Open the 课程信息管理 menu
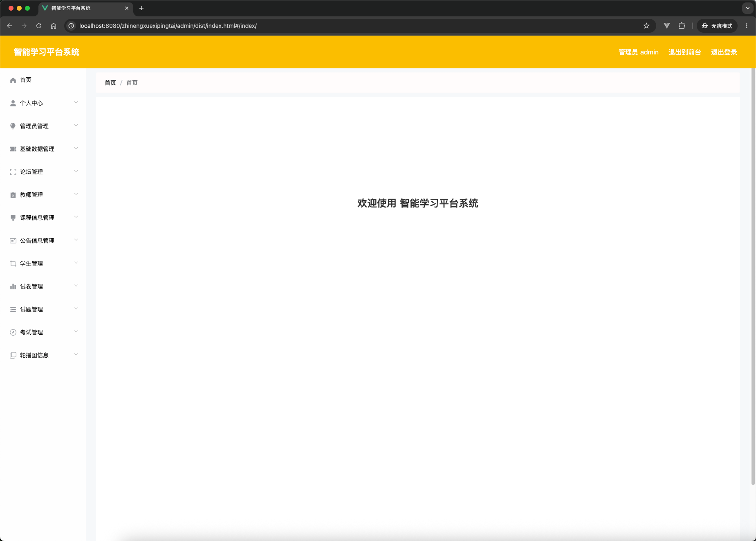Screen dimensions: 756x541 (43, 218)
